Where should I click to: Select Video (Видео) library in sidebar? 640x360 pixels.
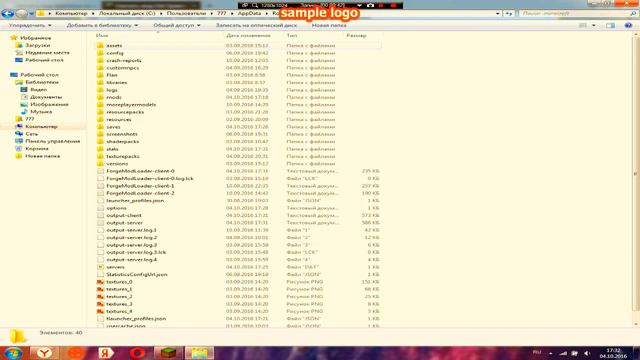pos(38,89)
